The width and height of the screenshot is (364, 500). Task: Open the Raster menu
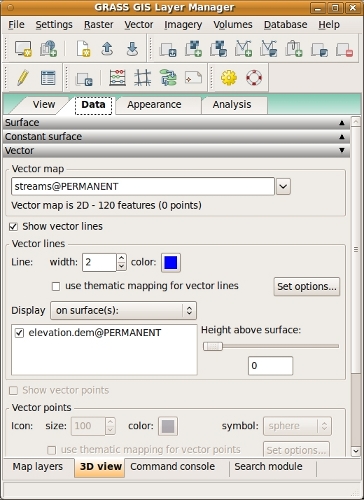[99, 25]
